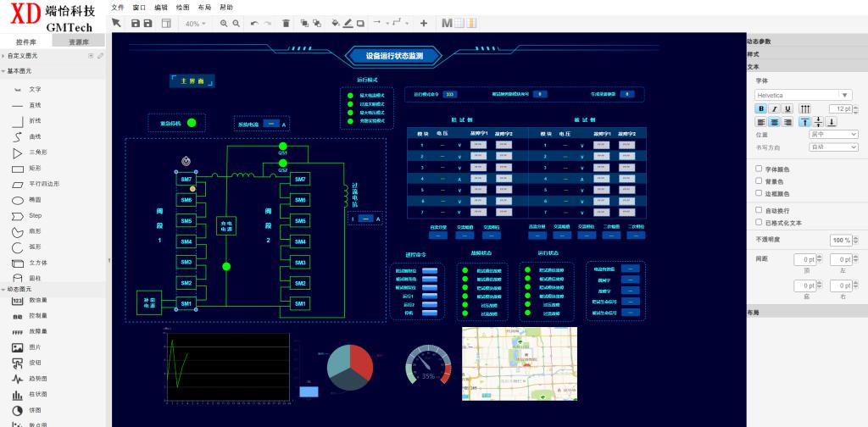Click the trash delete icon in toolbar
The height and width of the screenshot is (427, 868).
coord(286,23)
